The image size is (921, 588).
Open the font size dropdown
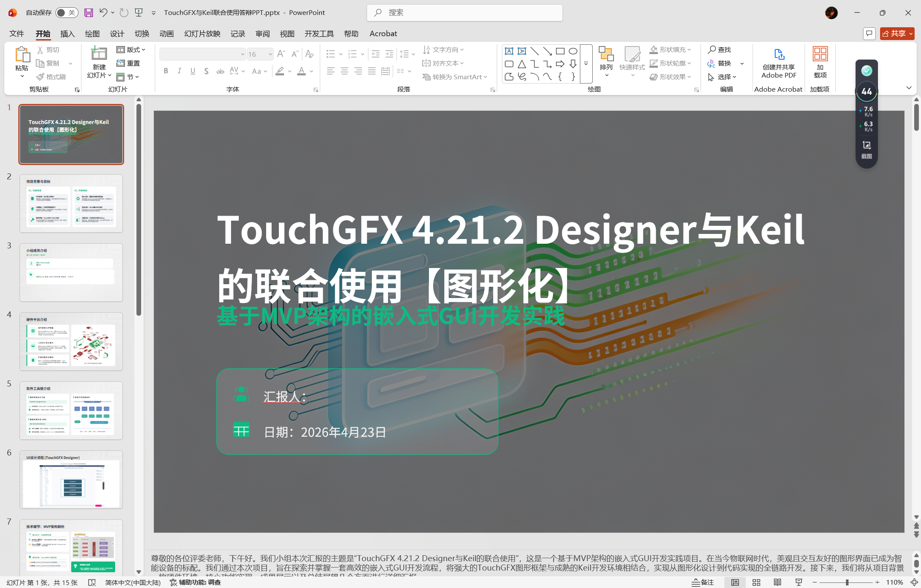(x=270, y=54)
